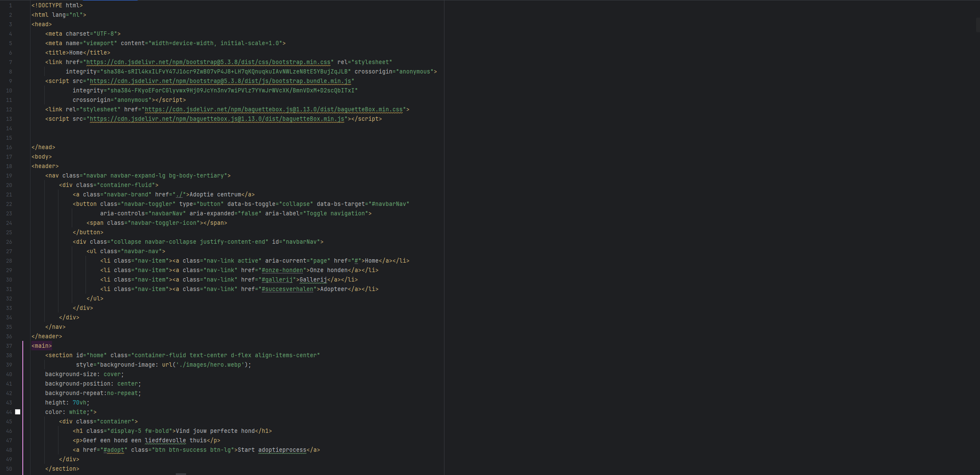Click the "background-repeat:no-repeat;" line
Image resolution: width=980 pixels, height=475 pixels.
(x=93, y=393)
